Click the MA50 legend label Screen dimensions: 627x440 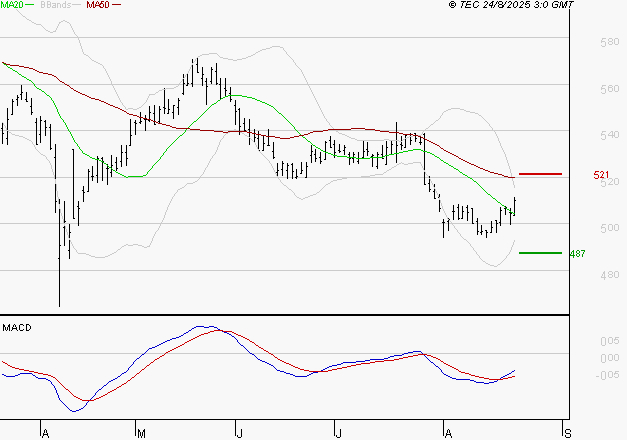[x=98, y=5]
